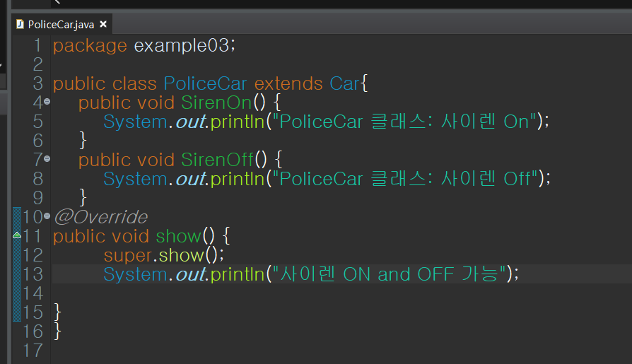Click the super.show() call

pos(163,255)
